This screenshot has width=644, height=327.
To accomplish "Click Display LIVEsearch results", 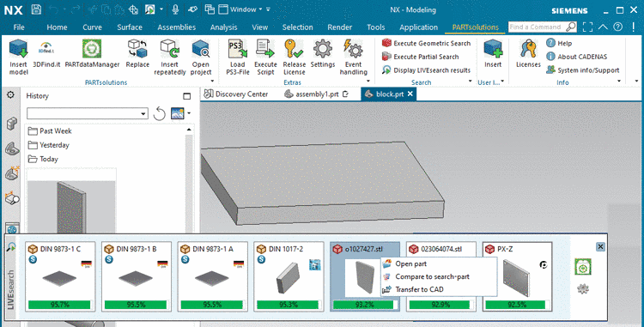I will pyautogui.click(x=426, y=70).
